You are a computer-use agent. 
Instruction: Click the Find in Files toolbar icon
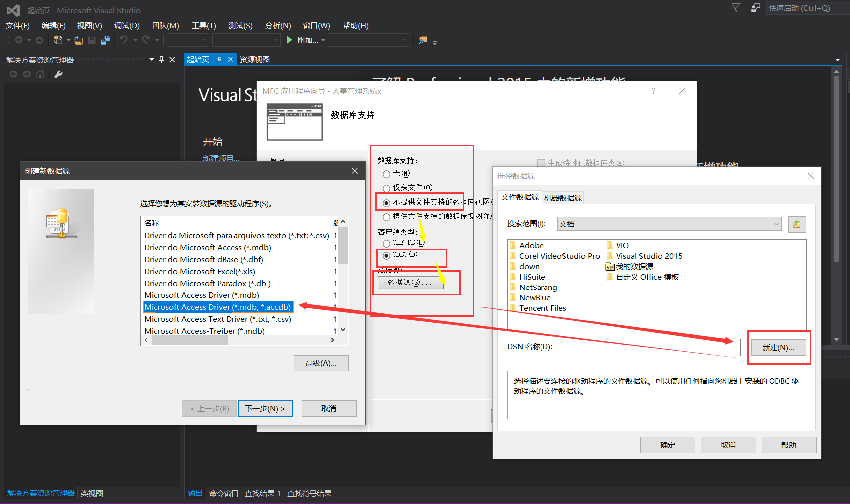click(x=423, y=40)
